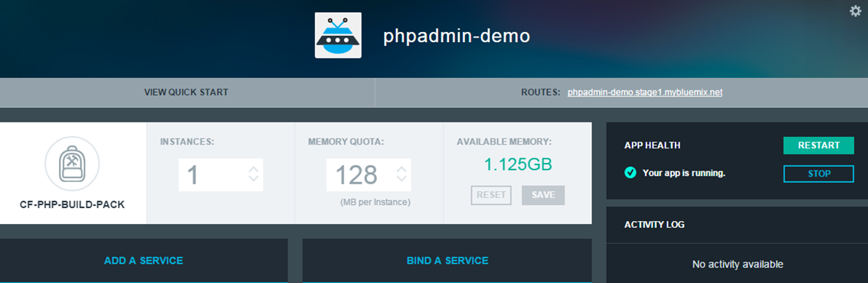Click green checkmark app running status icon

click(x=630, y=173)
